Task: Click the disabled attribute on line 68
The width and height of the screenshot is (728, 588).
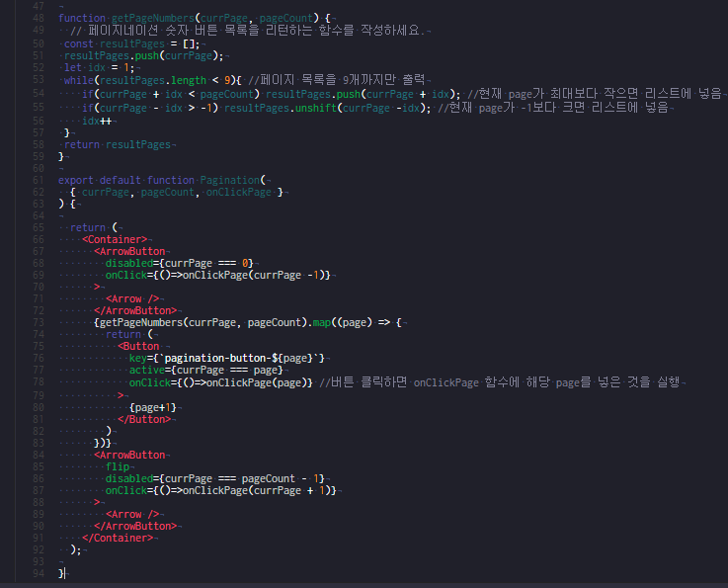Action: 129,263
